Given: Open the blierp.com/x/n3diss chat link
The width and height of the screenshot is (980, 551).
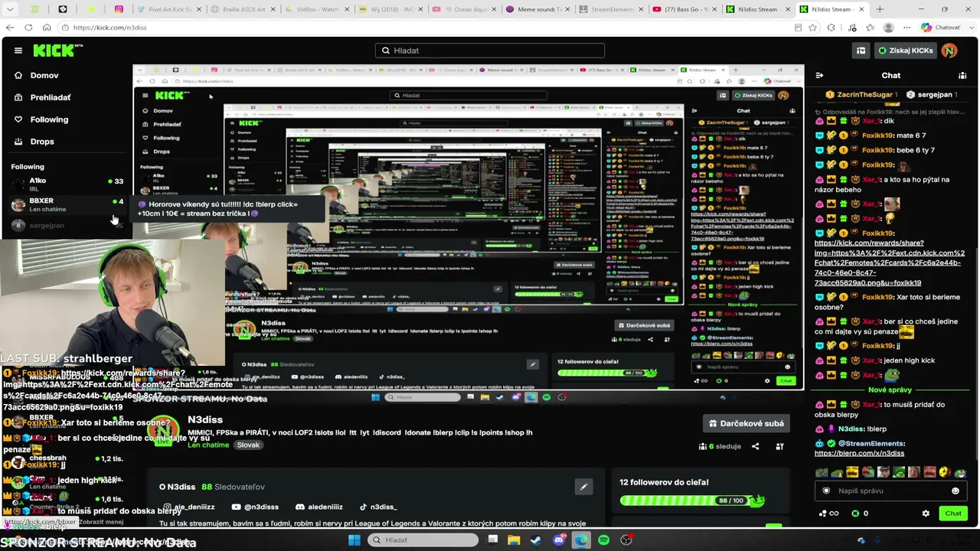Looking at the screenshot, I should click(859, 453).
